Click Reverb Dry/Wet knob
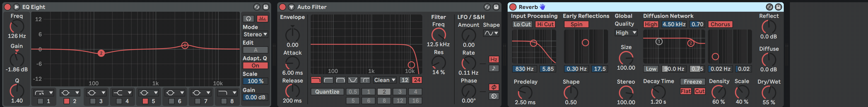Viewport: 868px width, 107px height. coord(769,93)
